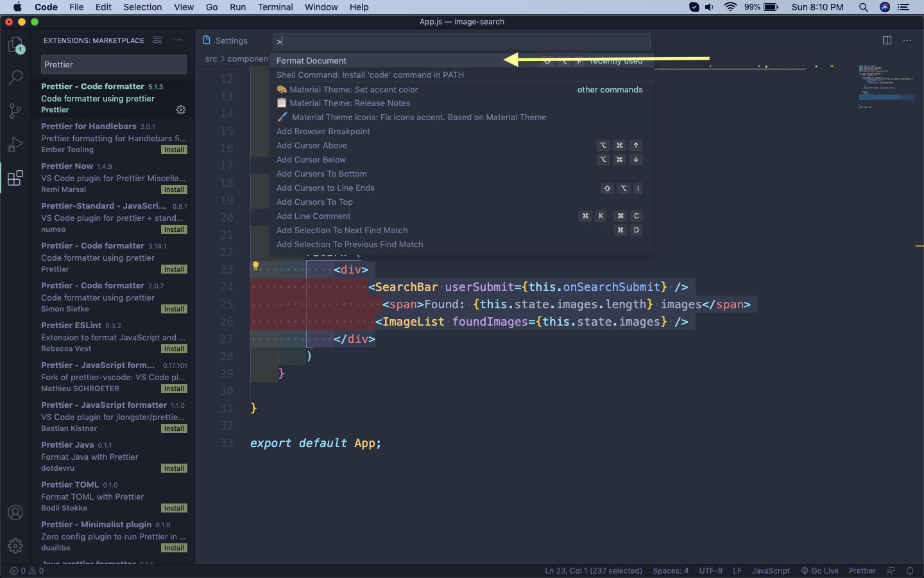Open Prettier - Minimalist plugin extension entry
924x578 pixels.
(x=113, y=536)
